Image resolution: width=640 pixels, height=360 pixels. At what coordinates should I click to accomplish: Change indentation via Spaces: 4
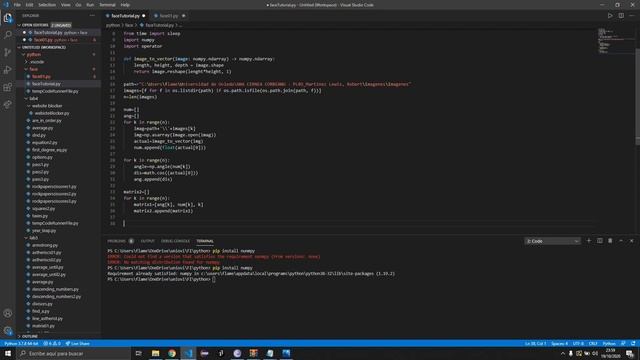[x=560, y=344]
